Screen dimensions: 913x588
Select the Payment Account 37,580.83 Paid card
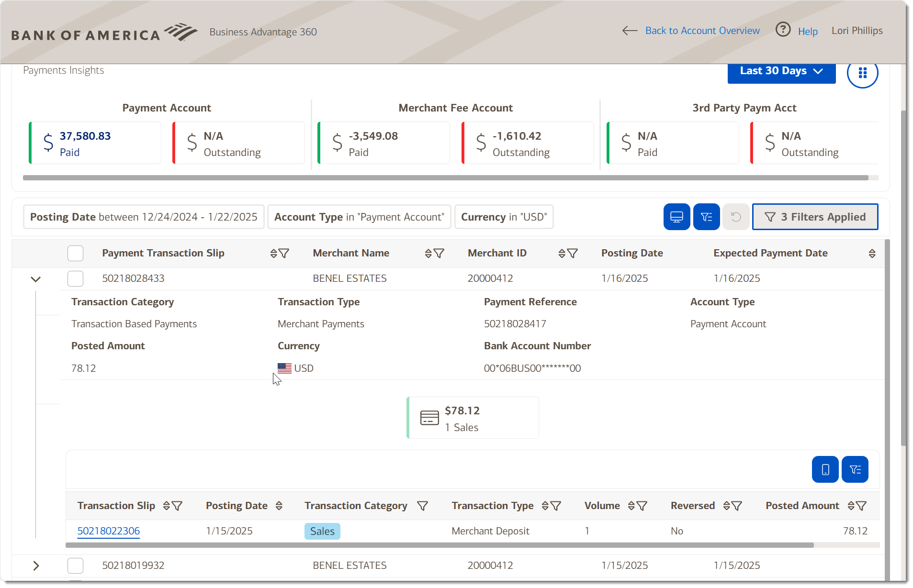(95, 143)
